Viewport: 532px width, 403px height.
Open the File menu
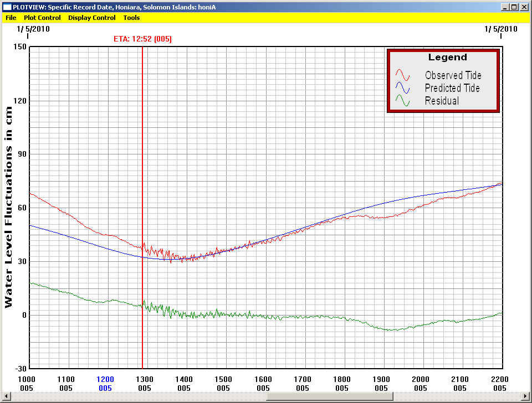[x=11, y=18]
